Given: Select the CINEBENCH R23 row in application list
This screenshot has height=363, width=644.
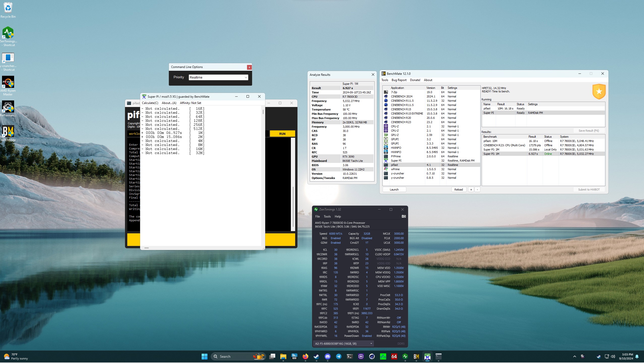Looking at the screenshot, I should click(431, 122).
